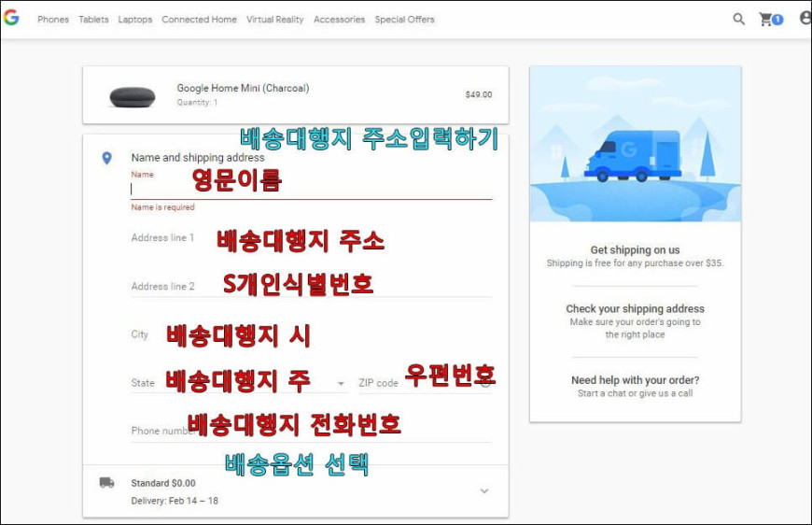Click the $49.00 price text
812x525 pixels.
coord(479,94)
